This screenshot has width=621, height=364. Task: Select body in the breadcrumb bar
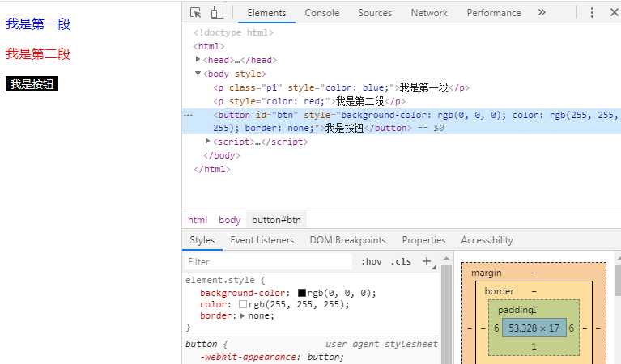(229, 220)
